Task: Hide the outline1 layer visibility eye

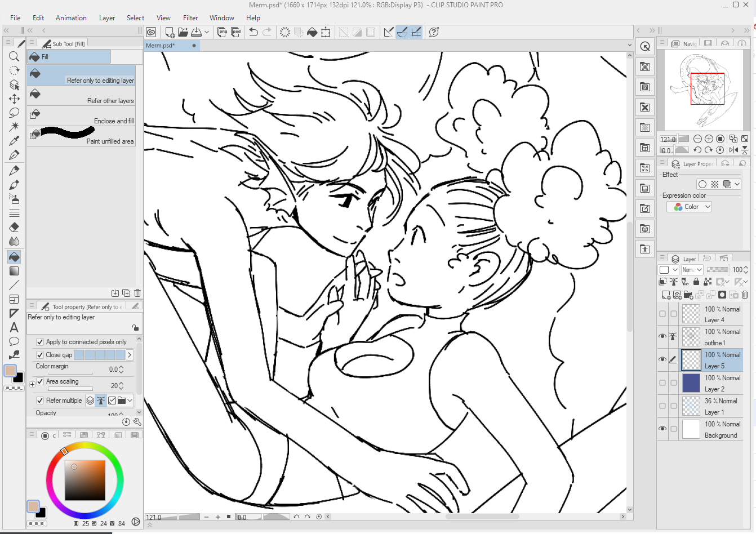Action: tap(662, 336)
